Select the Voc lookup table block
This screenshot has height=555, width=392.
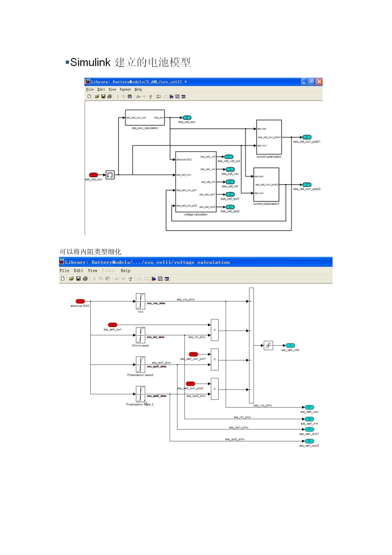click(141, 301)
